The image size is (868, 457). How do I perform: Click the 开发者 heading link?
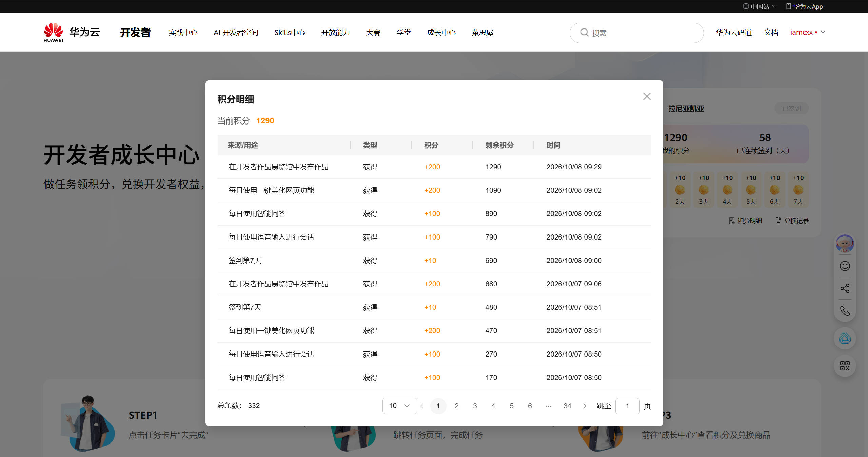tap(135, 33)
